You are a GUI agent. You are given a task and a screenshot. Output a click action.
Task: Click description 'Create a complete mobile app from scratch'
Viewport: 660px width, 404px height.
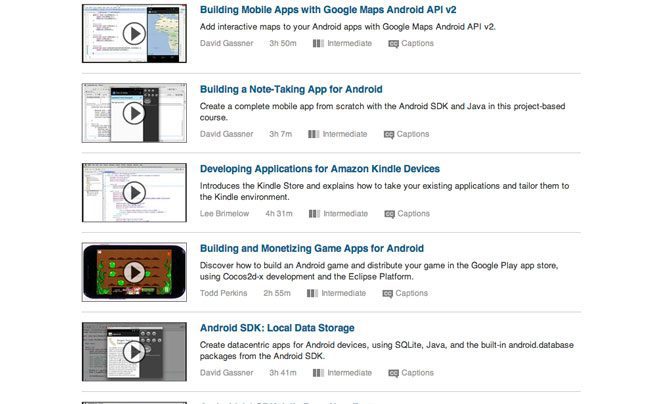pyautogui.click(x=383, y=112)
